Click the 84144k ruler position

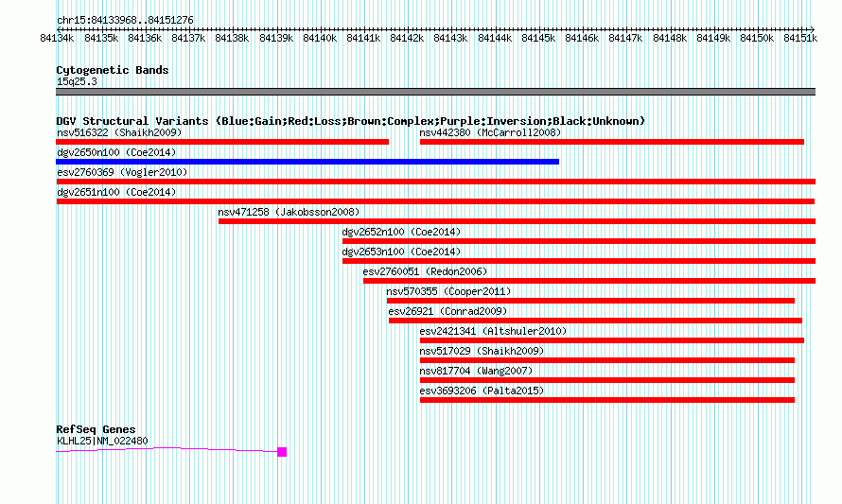495,38
